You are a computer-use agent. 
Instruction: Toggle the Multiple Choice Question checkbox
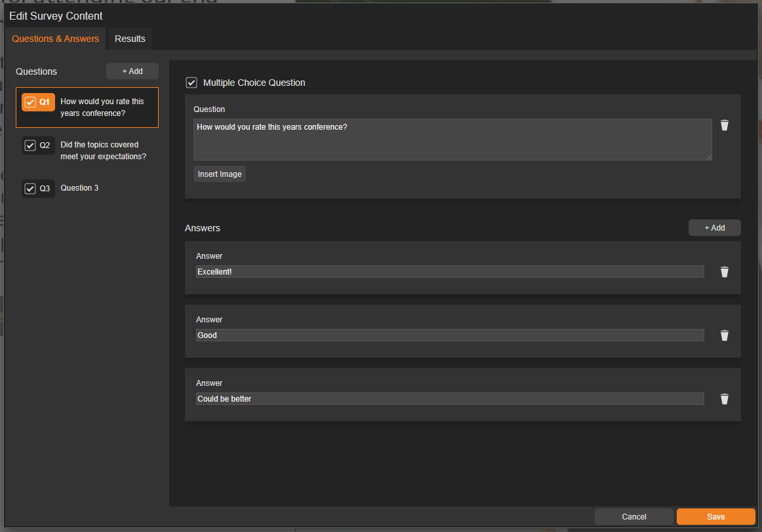tap(191, 83)
